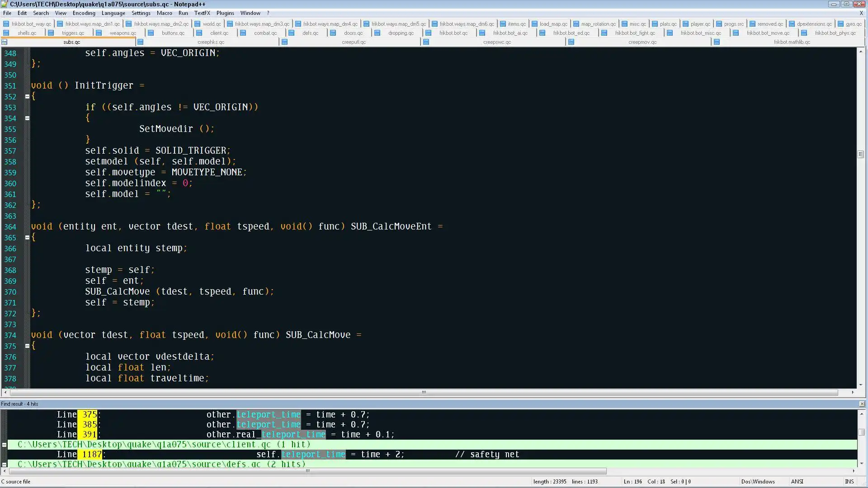The image size is (868, 488).
Task: Close current document with menu bar X
Action: coord(861,13)
